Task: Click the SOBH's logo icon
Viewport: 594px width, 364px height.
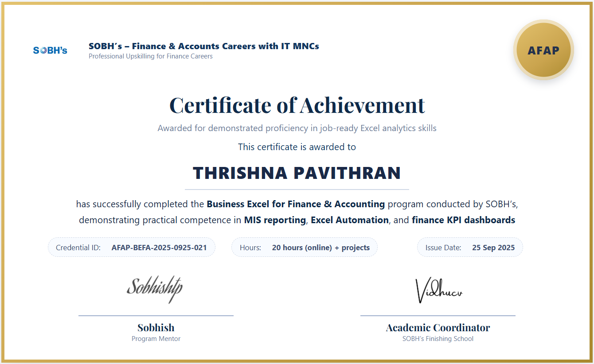Action: pyautogui.click(x=50, y=50)
